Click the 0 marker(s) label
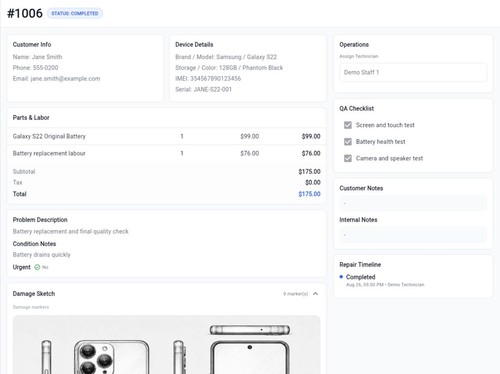This screenshot has height=374, width=500. click(296, 294)
